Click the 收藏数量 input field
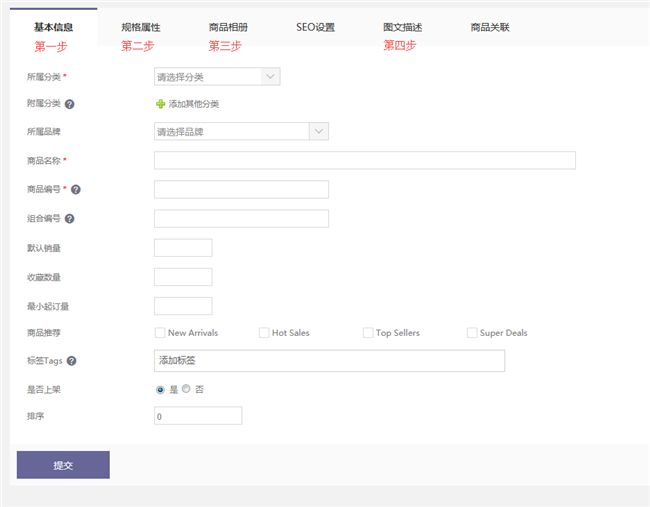650x507 pixels. 183,277
